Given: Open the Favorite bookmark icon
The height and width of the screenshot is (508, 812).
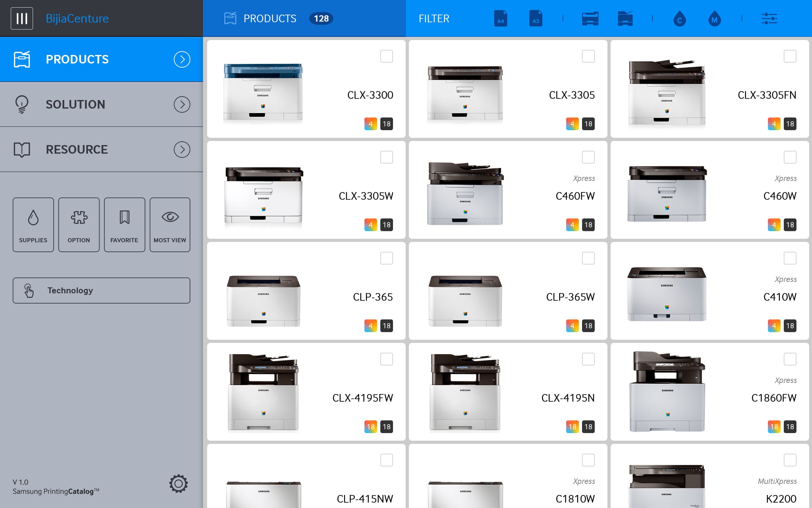Looking at the screenshot, I should 124,225.
